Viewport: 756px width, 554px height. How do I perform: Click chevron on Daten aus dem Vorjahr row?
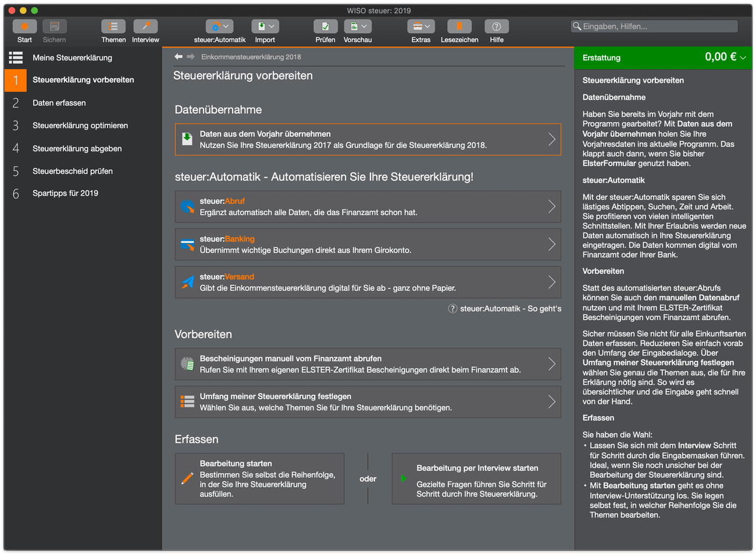click(x=551, y=139)
